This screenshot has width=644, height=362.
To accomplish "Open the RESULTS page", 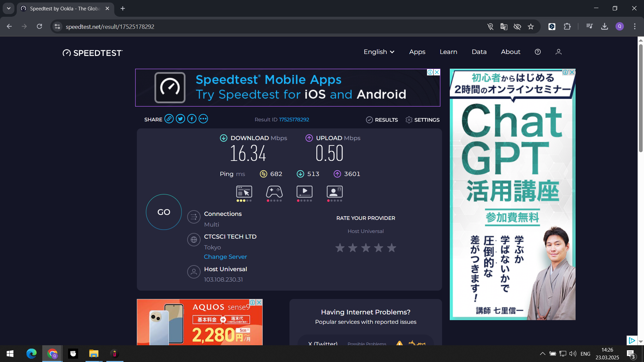I will 382,120.
